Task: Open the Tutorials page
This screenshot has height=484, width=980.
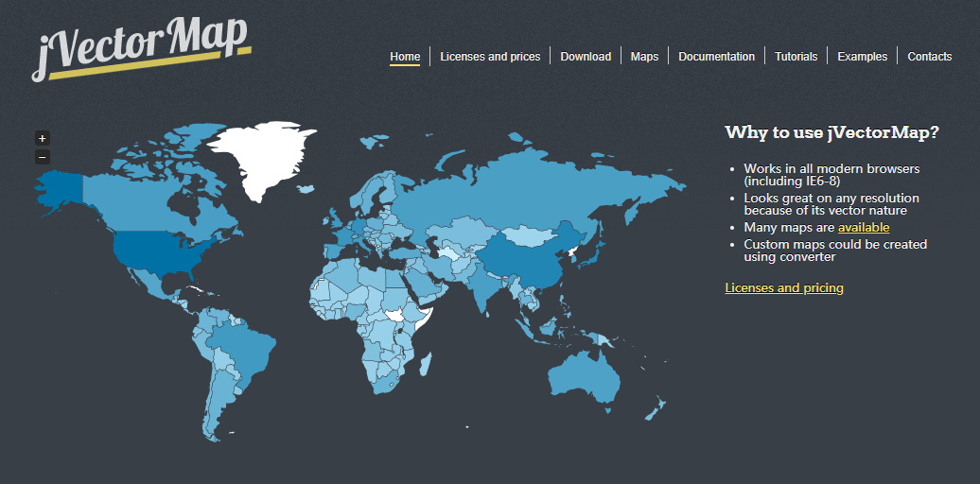Action: point(796,56)
